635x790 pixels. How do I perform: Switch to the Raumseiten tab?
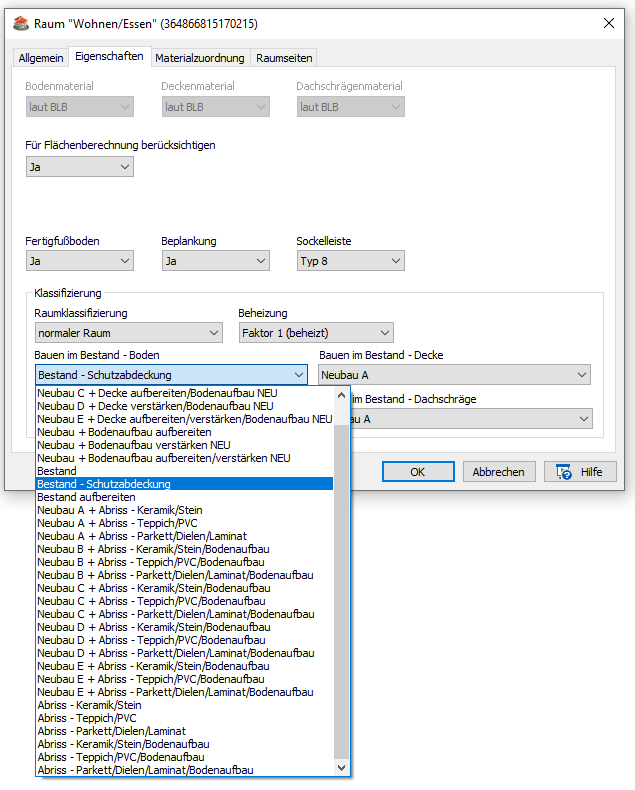pos(284,58)
